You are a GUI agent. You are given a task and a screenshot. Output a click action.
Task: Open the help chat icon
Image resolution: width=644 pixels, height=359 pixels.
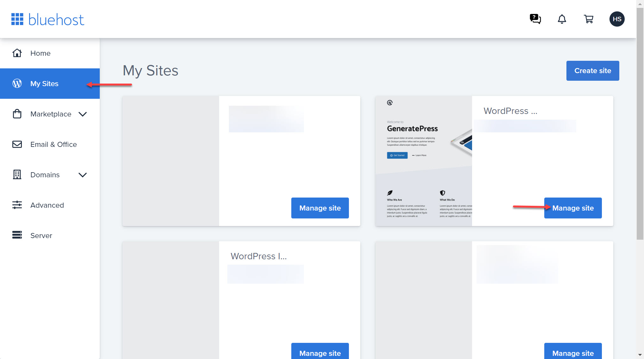point(535,19)
